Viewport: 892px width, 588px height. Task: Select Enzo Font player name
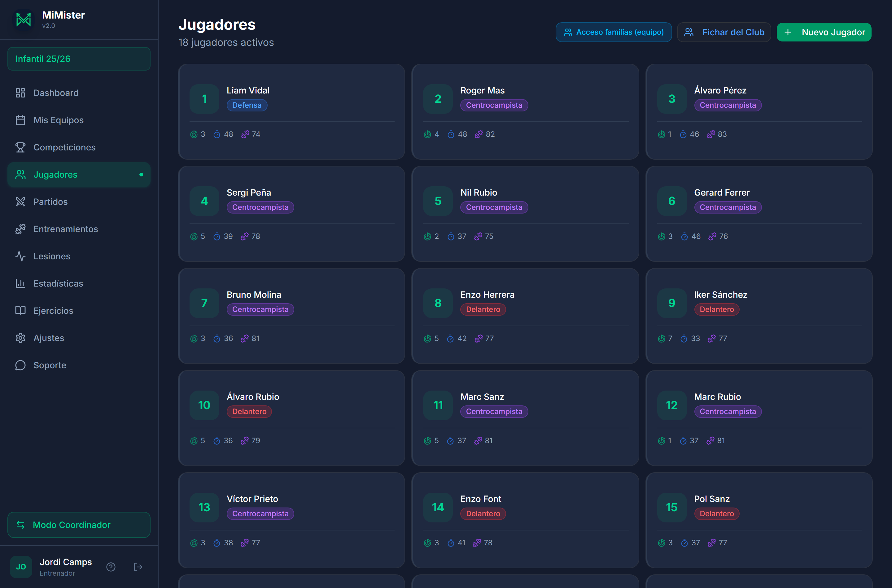tap(481, 499)
